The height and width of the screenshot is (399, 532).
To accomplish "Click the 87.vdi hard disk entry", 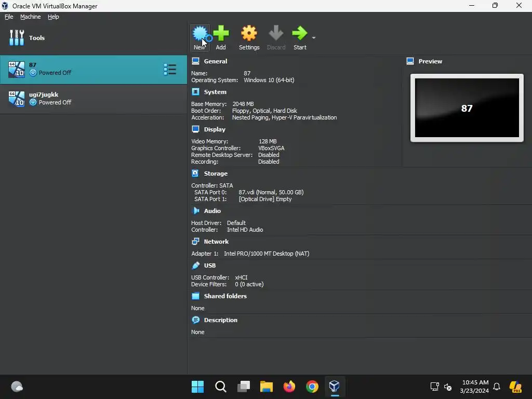I will (271, 192).
